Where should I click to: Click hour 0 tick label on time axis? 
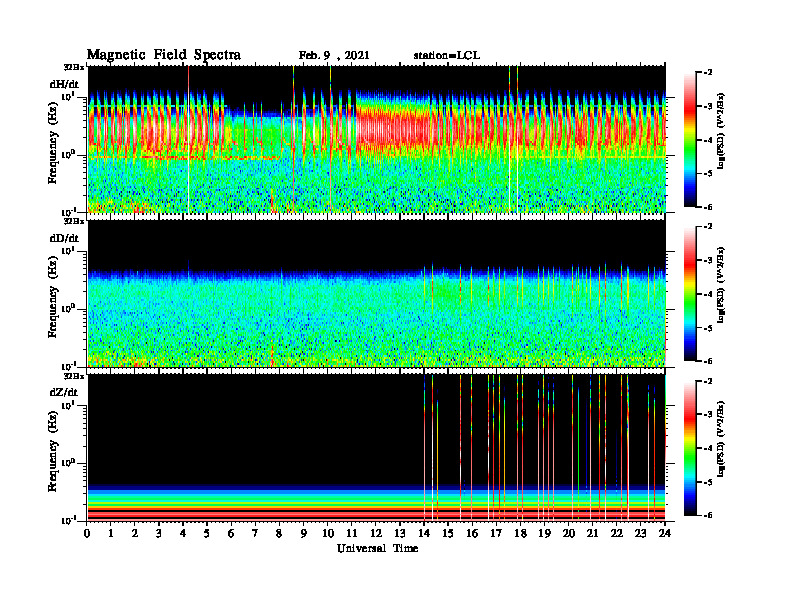[x=87, y=534]
